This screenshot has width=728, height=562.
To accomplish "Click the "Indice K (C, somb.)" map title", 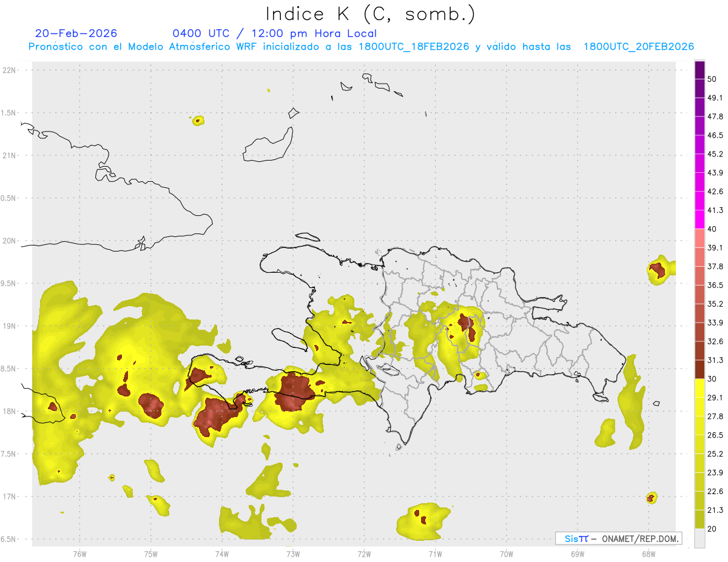I will [371, 13].
